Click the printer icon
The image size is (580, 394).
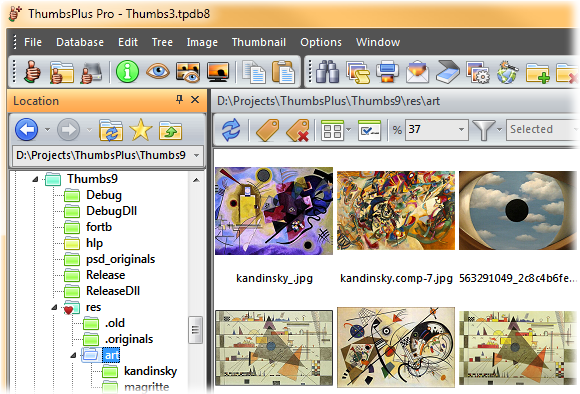pyautogui.click(x=387, y=72)
